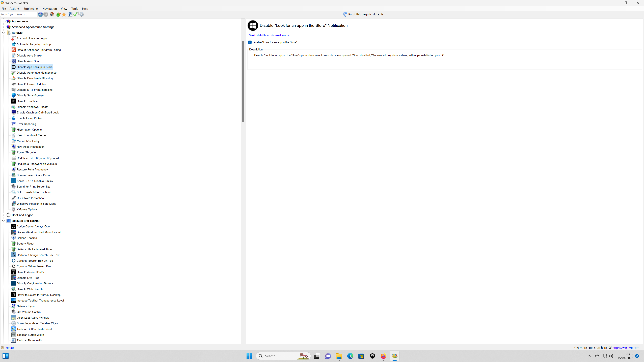This screenshot has height=362, width=644.
Task: Expand Advanced Appearance Settings category
Action: point(3,27)
